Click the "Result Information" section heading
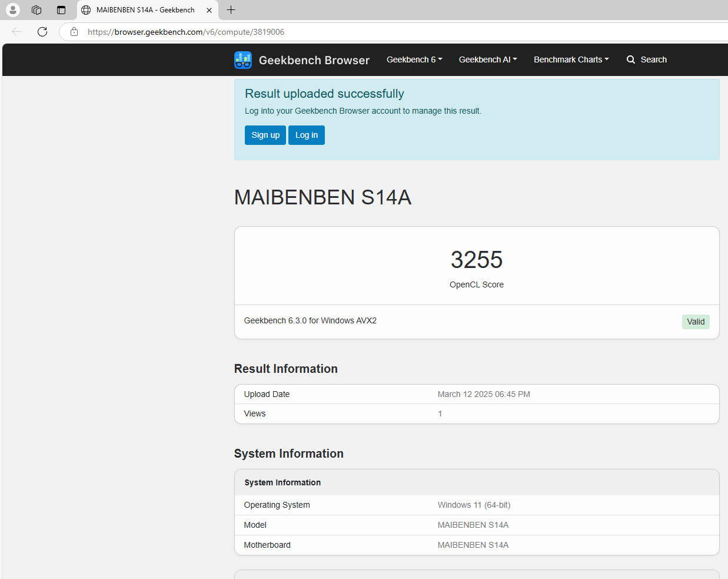 coord(286,369)
